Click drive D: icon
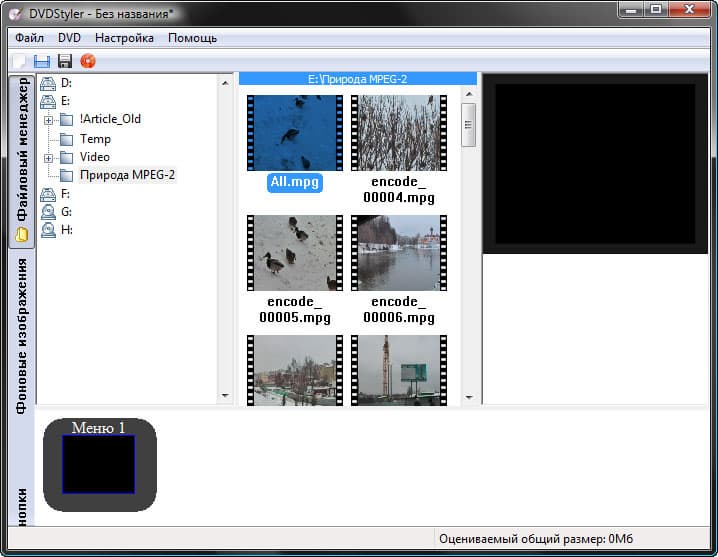Screen dimensions: 718x557 coord(48,83)
